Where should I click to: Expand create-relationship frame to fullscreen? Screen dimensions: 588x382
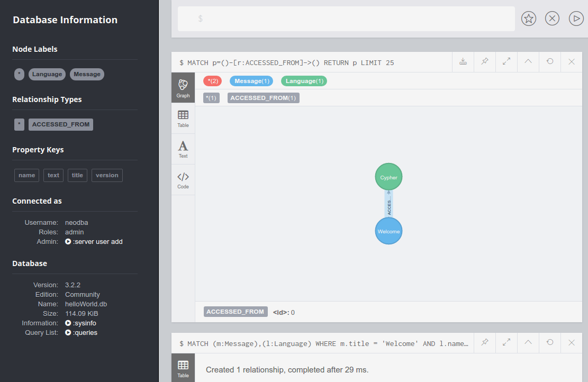point(506,342)
